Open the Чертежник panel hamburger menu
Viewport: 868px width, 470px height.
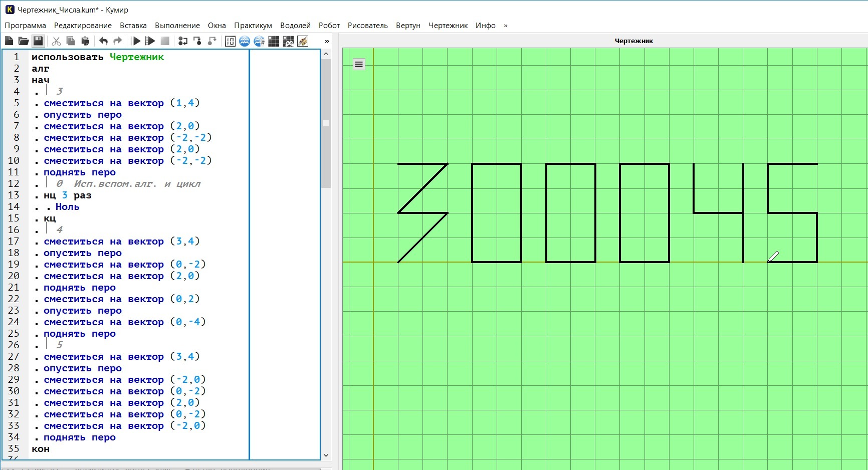(x=359, y=64)
